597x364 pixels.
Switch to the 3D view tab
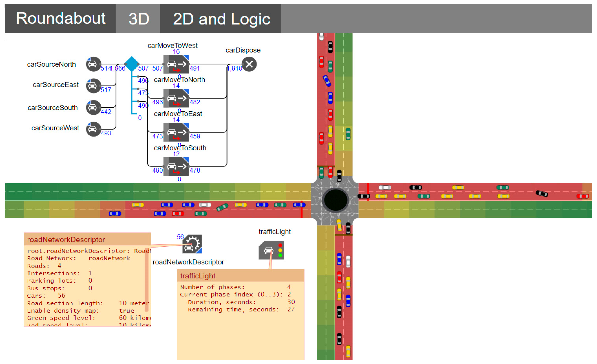tap(138, 19)
